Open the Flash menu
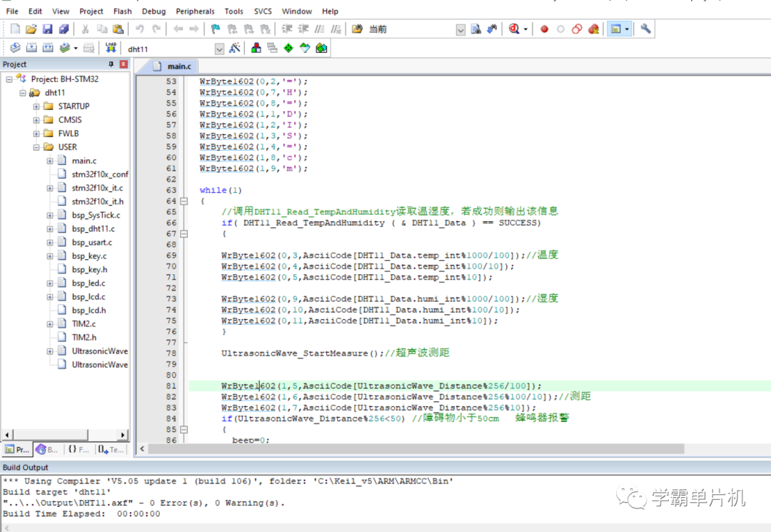This screenshot has width=771, height=532. tap(123, 11)
